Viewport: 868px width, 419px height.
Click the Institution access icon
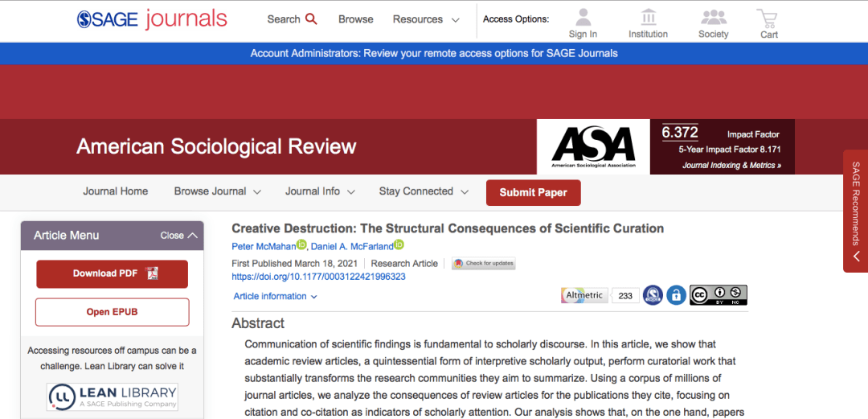click(648, 18)
